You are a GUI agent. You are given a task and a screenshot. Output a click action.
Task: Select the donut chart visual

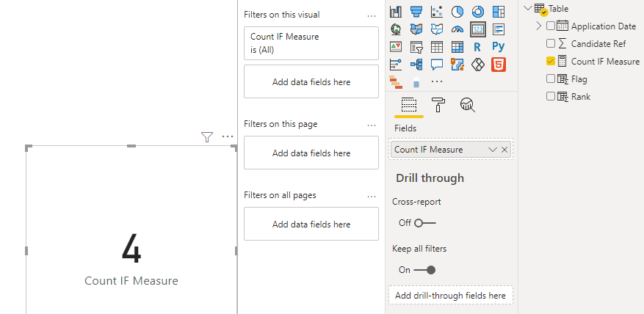coord(477,12)
